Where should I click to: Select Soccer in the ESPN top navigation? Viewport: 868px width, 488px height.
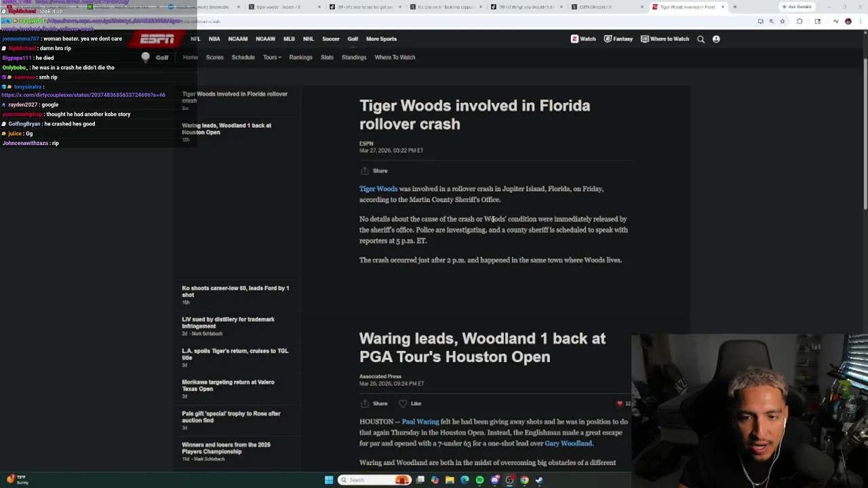[x=330, y=39]
